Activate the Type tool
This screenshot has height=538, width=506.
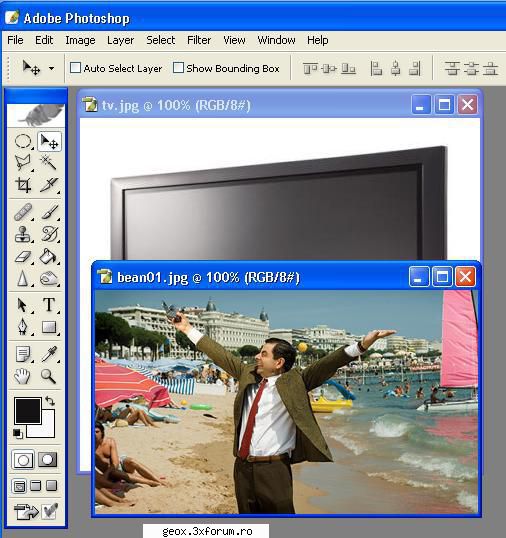pyautogui.click(x=48, y=305)
